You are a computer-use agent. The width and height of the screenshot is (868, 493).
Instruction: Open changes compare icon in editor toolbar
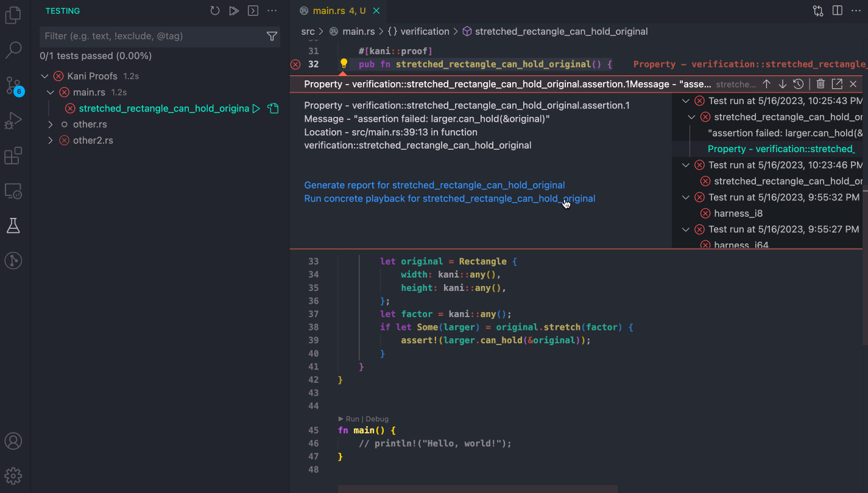click(818, 11)
